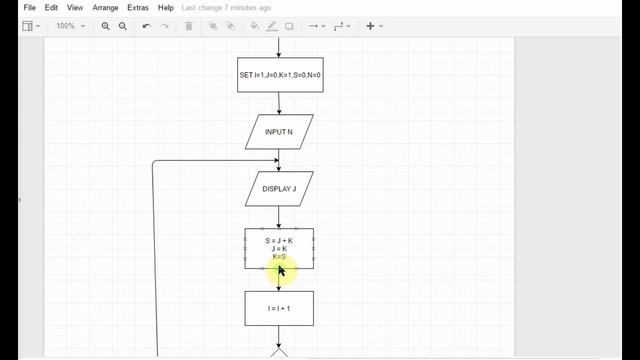
Task: Click the J = K text line
Action: pos(279,249)
